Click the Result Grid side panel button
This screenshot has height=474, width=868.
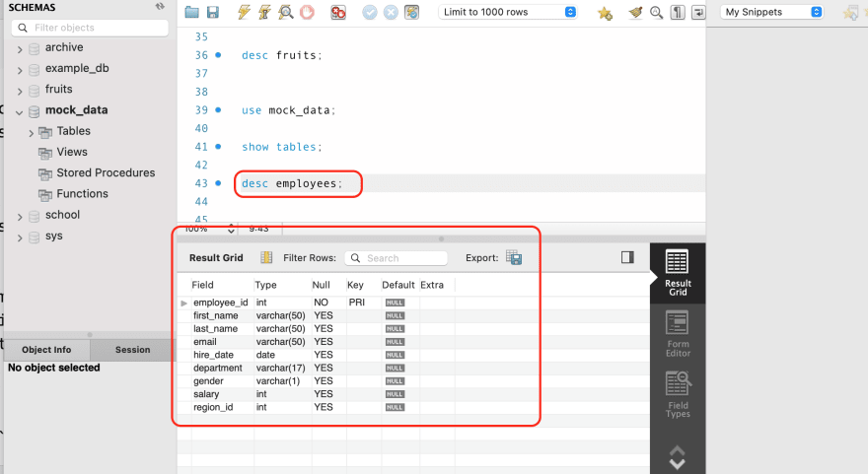tap(678, 273)
